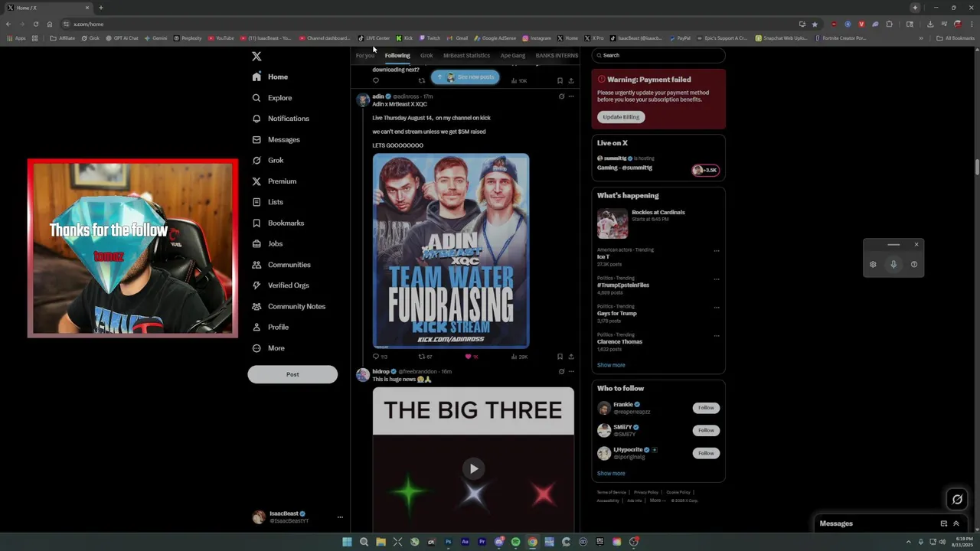Screen dimensions: 980x551
Task: Click the Lists sidebar icon
Action: tap(256, 202)
